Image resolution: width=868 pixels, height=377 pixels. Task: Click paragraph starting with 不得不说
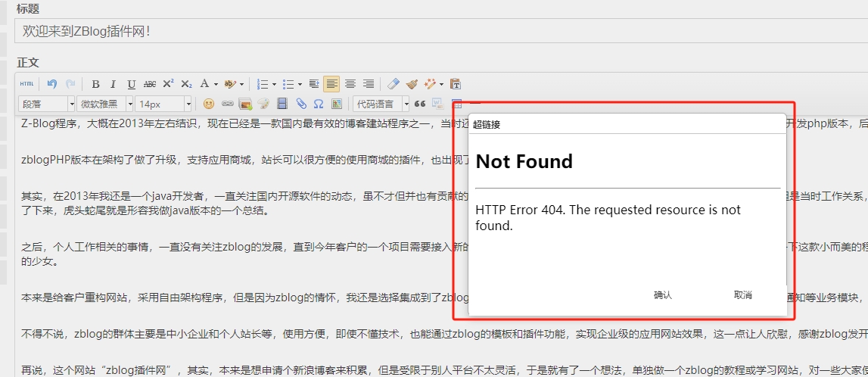pos(443,334)
